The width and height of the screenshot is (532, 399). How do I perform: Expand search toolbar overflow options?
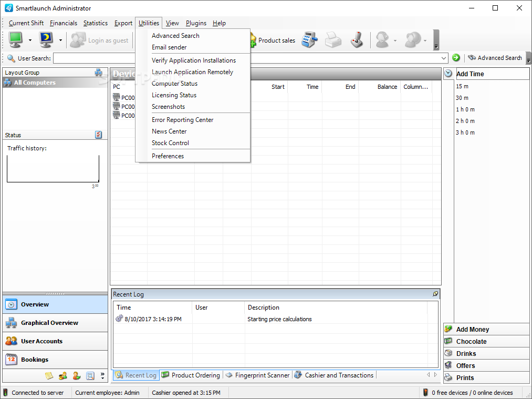528,58
